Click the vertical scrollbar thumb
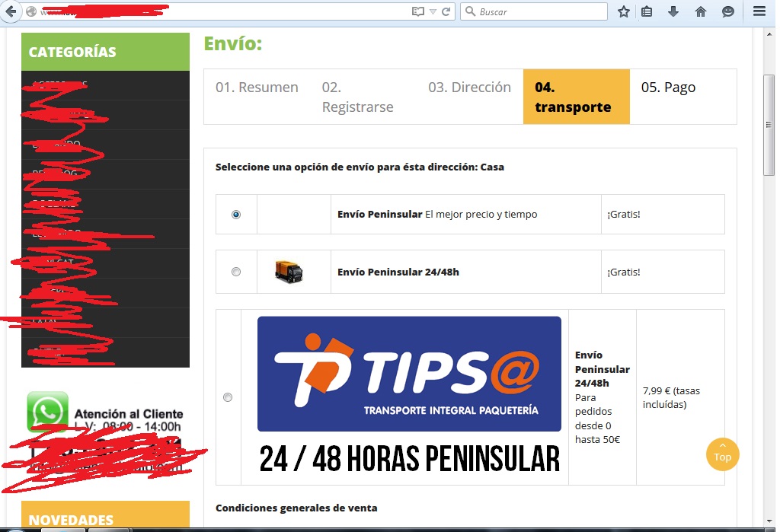 click(x=769, y=125)
